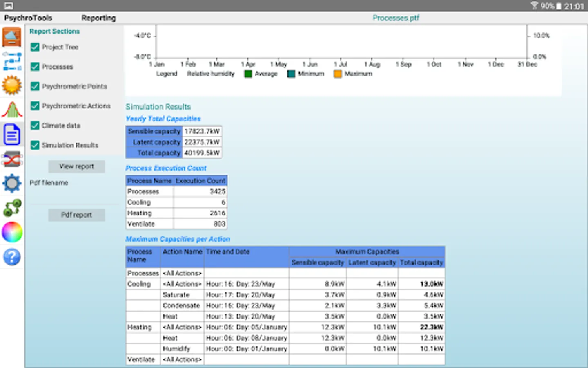Open the blue question mark help
This screenshot has height=368, width=588.
pos(12,257)
